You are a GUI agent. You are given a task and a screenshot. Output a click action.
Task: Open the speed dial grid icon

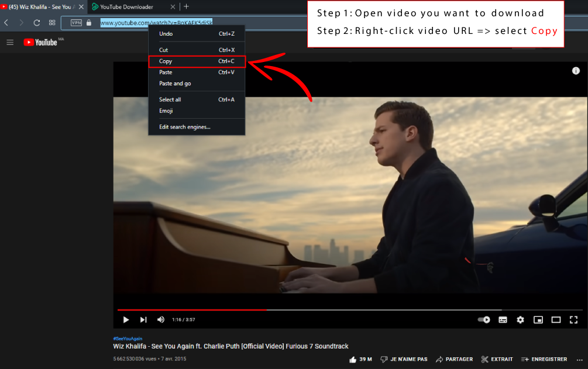click(x=52, y=22)
